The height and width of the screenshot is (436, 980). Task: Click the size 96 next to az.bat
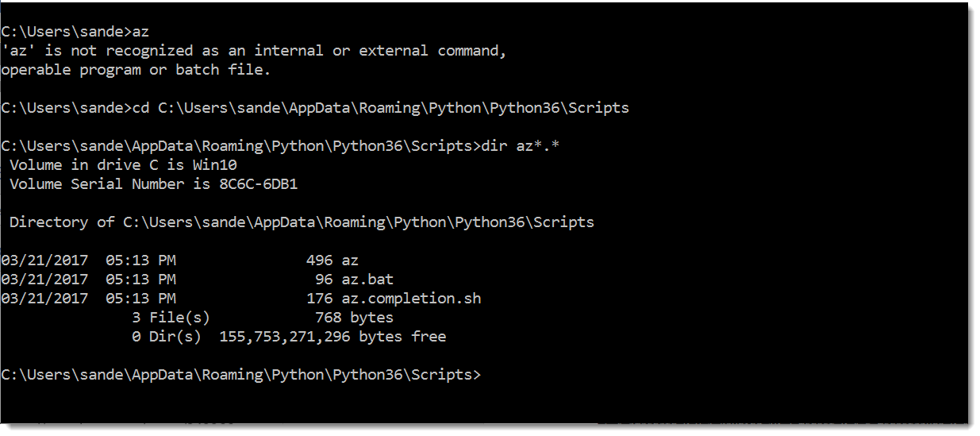(x=324, y=280)
